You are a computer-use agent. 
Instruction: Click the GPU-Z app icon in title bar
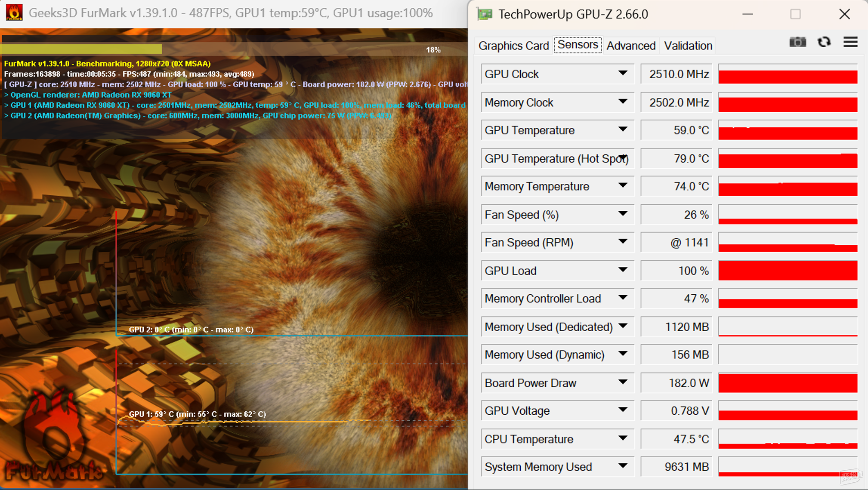(x=485, y=14)
